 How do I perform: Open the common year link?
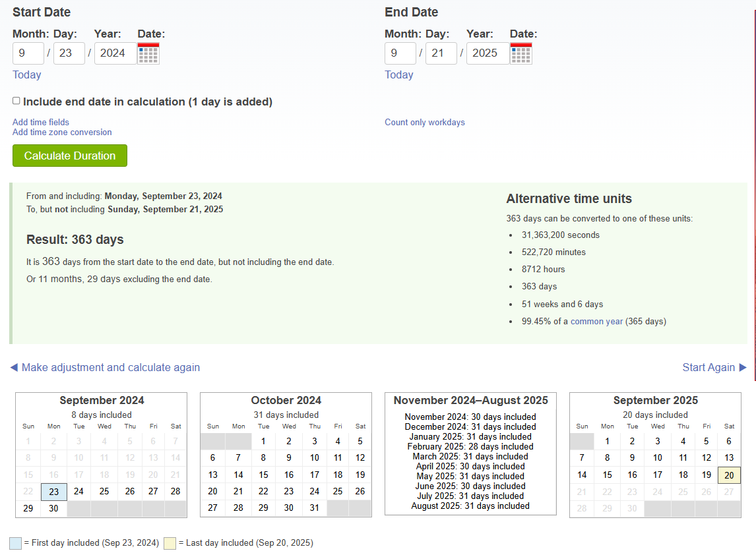(597, 322)
